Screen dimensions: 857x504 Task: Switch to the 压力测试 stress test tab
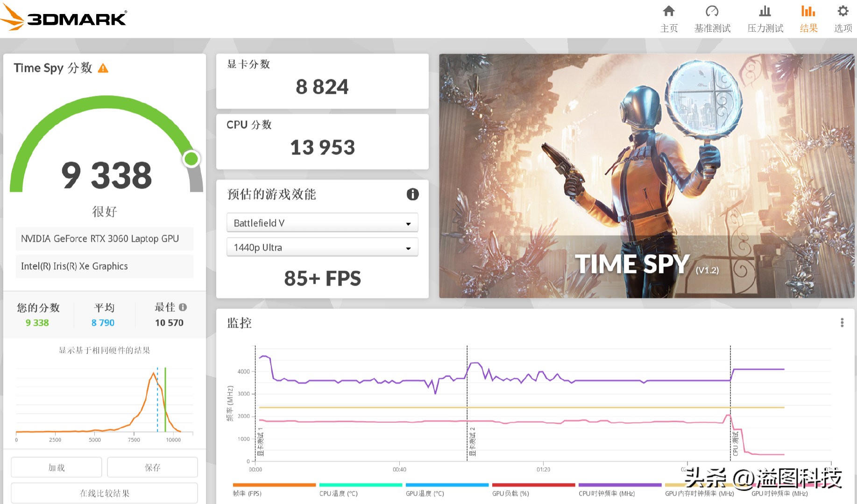(x=765, y=19)
